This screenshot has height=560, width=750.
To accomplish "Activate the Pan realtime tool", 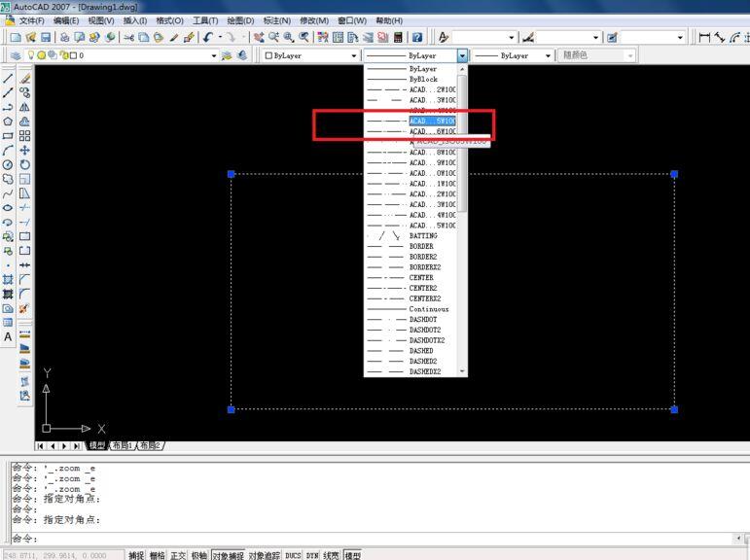I will (259, 37).
